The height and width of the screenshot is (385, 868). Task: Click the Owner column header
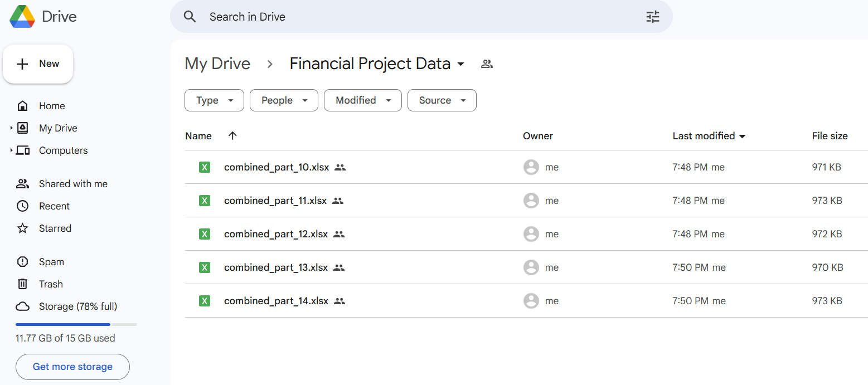point(538,136)
